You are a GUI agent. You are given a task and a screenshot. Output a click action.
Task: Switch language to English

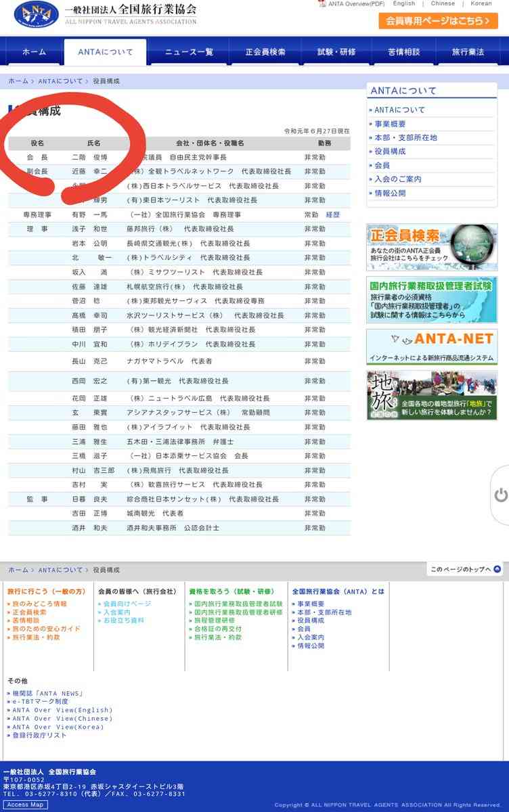pos(404,3)
